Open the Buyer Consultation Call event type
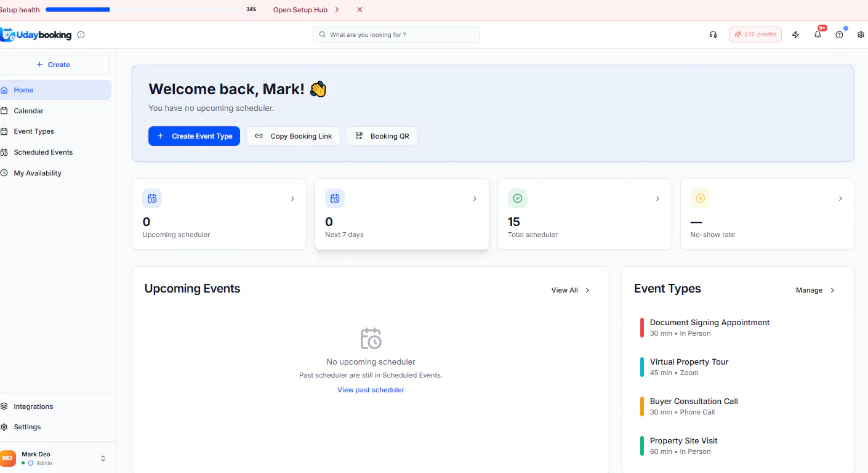The width and height of the screenshot is (868, 473). pyautogui.click(x=737, y=406)
